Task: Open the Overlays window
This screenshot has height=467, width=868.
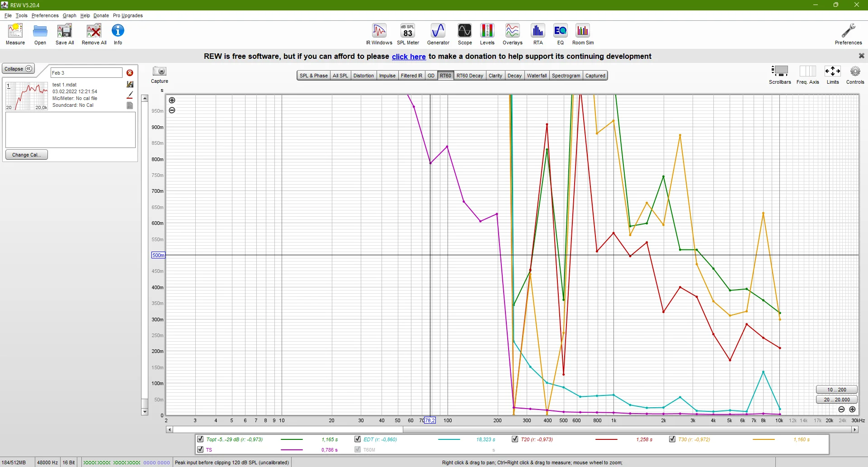Action: [512, 34]
